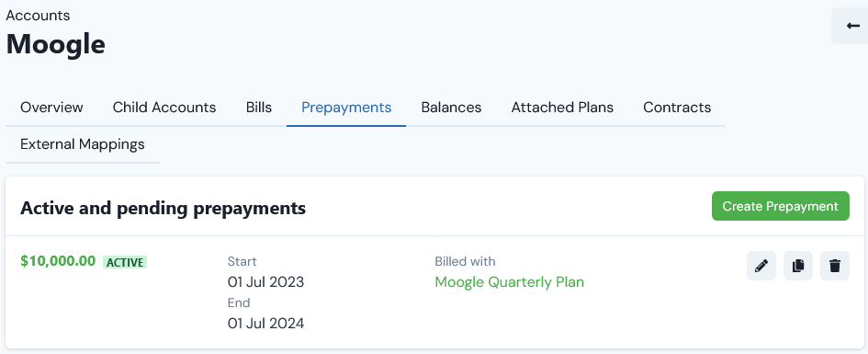Click the end date 01 Jul 2024
This screenshot has height=354, width=868.
pyautogui.click(x=265, y=323)
